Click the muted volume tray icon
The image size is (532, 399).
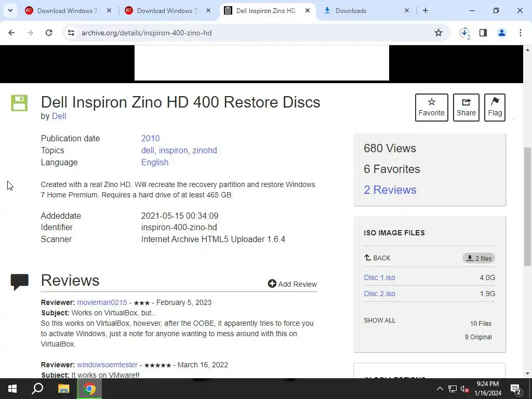465,389
